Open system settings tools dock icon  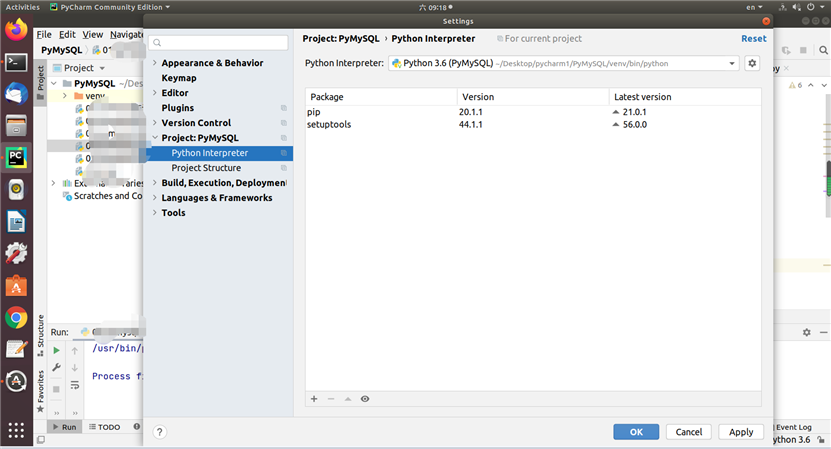point(16,254)
